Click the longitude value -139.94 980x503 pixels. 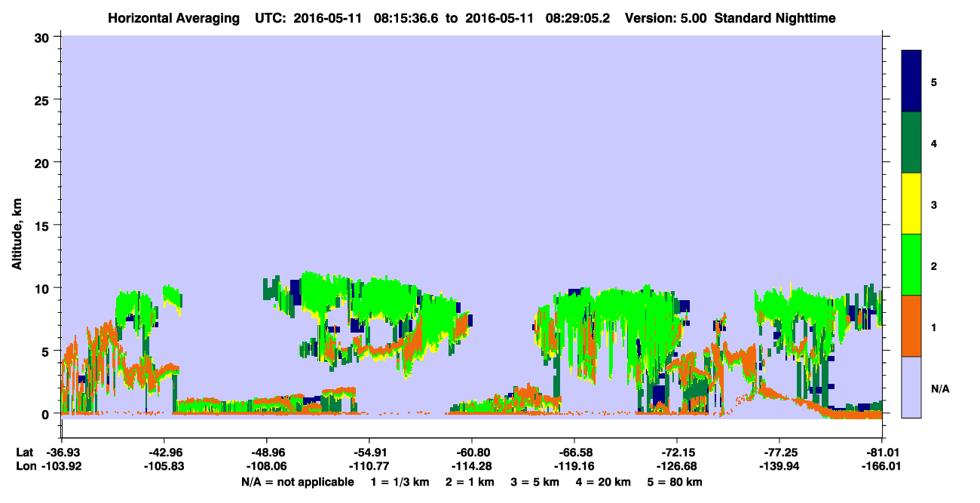click(779, 466)
